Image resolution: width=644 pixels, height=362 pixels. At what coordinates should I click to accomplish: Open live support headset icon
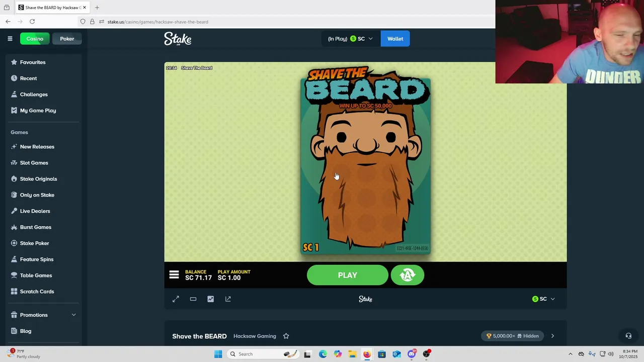[628, 336]
